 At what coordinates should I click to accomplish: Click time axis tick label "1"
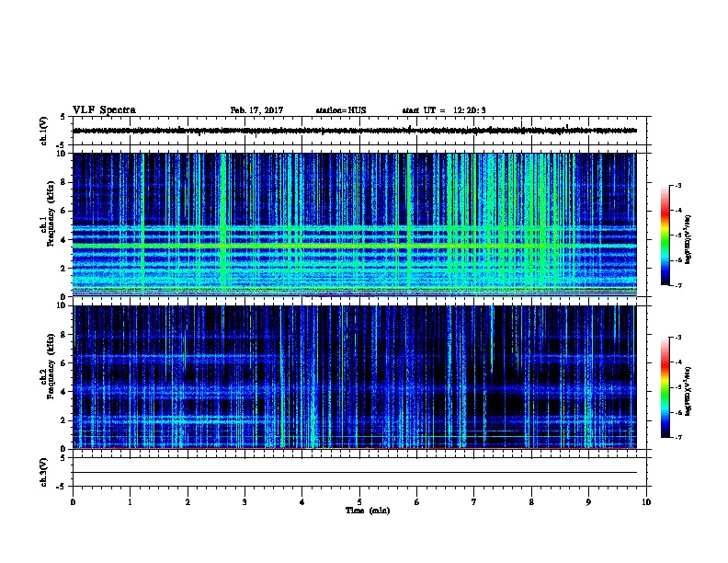point(130,502)
